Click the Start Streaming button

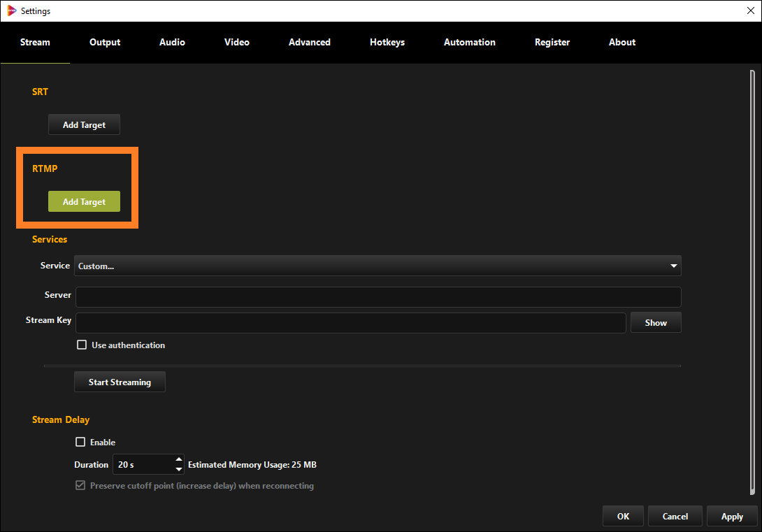pos(120,382)
